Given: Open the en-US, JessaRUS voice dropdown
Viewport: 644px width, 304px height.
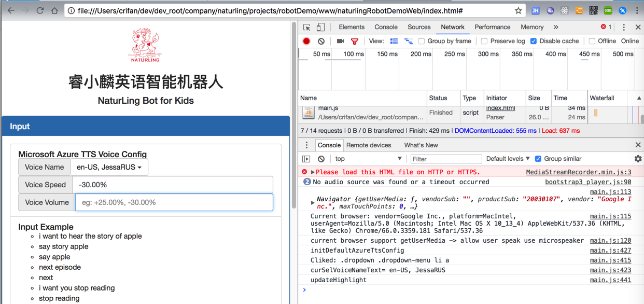Looking at the screenshot, I should coord(109,167).
